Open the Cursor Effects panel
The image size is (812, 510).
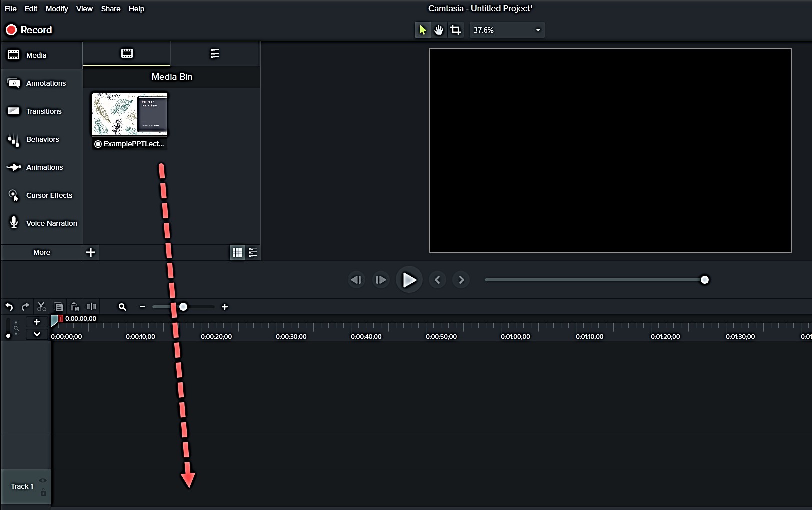[41, 195]
